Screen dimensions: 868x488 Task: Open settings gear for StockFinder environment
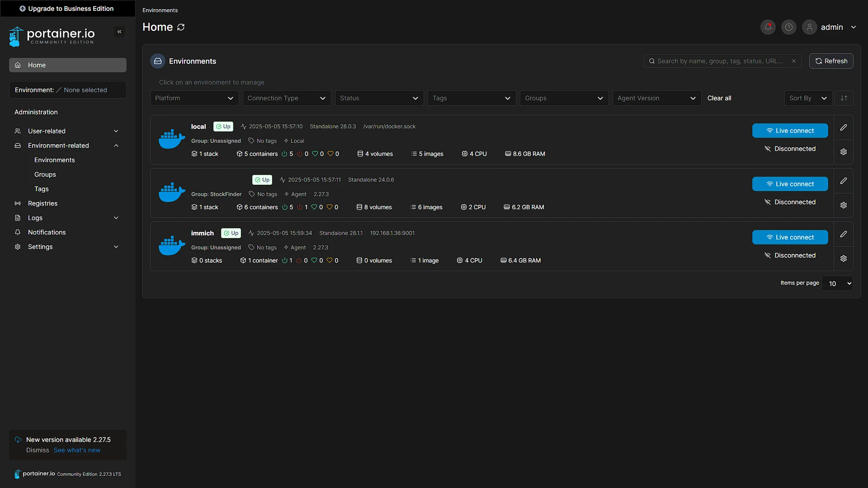click(844, 205)
